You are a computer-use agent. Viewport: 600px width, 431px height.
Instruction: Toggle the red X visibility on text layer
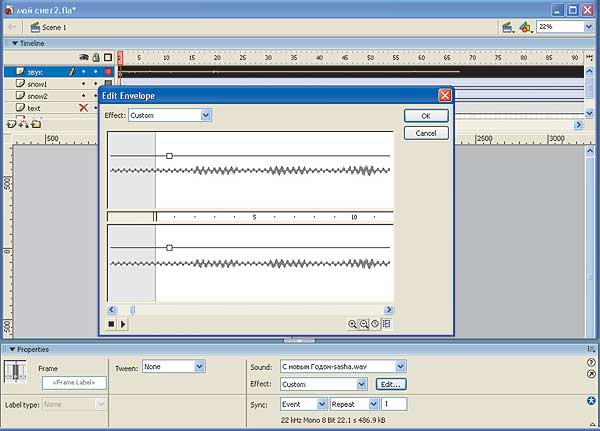point(83,108)
